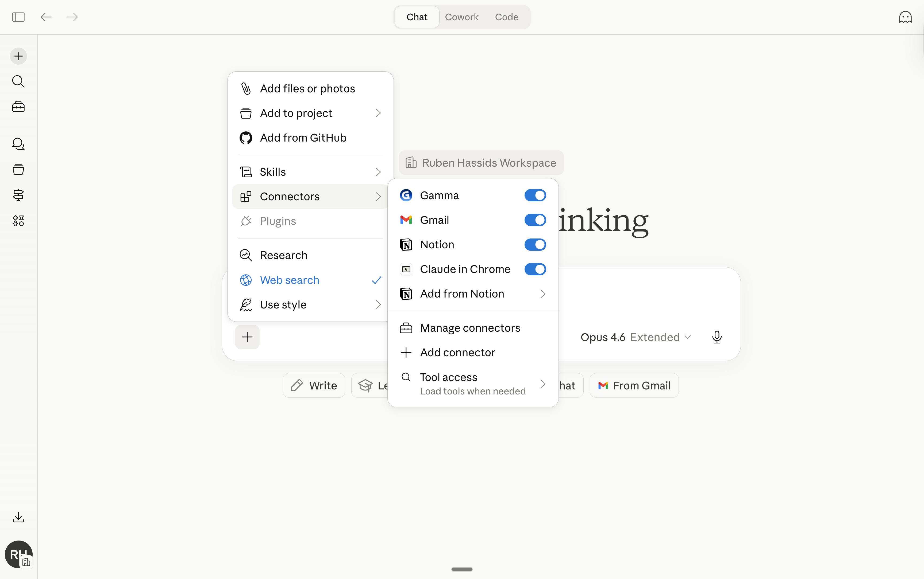This screenshot has width=924, height=579.
Task: Turn off the Gmail connector toggle
Action: point(535,220)
